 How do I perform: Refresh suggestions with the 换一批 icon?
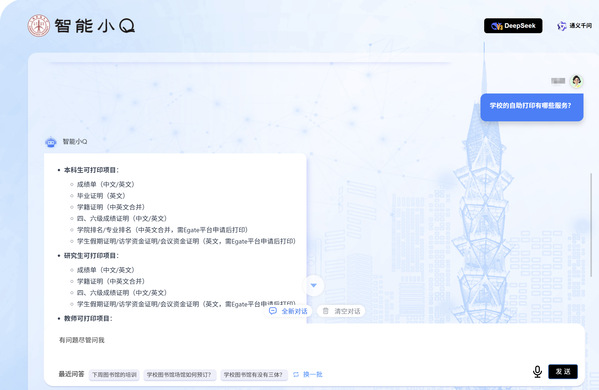[296, 375]
